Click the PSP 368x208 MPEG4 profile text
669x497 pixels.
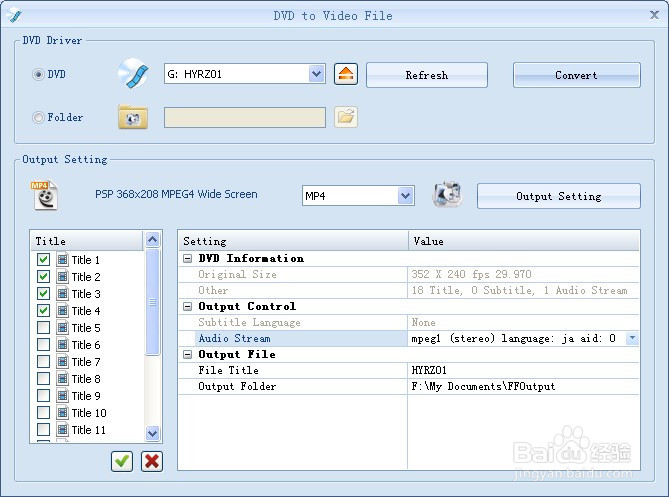click(176, 194)
